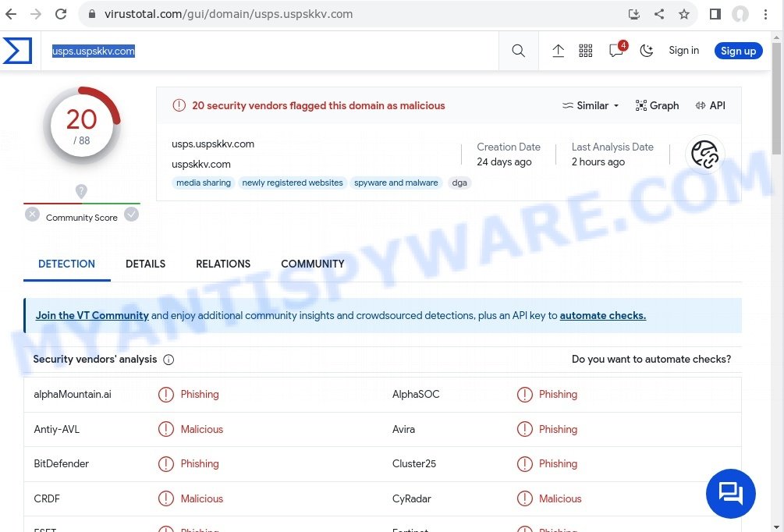Select the dga tag
Image resolution: width=784 pixels, height=532 pixels.
pyautogui.click(x=459, y=183)
